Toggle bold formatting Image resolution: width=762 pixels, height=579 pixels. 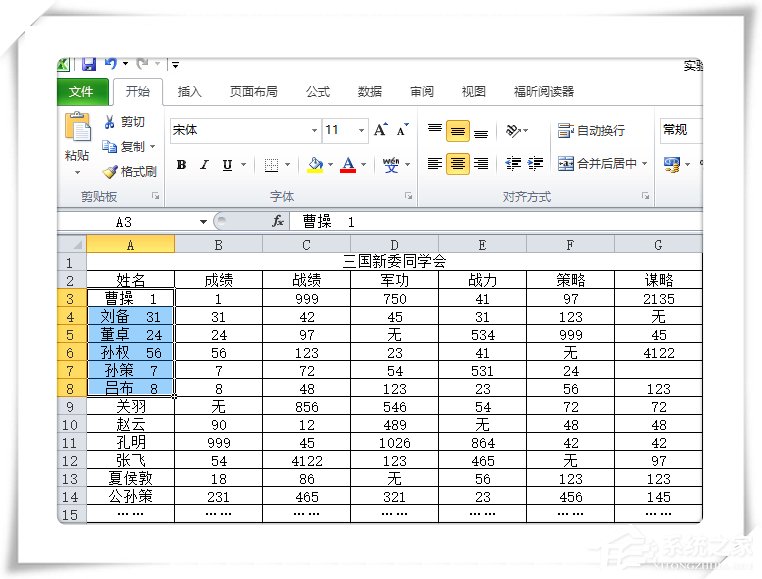181,165
